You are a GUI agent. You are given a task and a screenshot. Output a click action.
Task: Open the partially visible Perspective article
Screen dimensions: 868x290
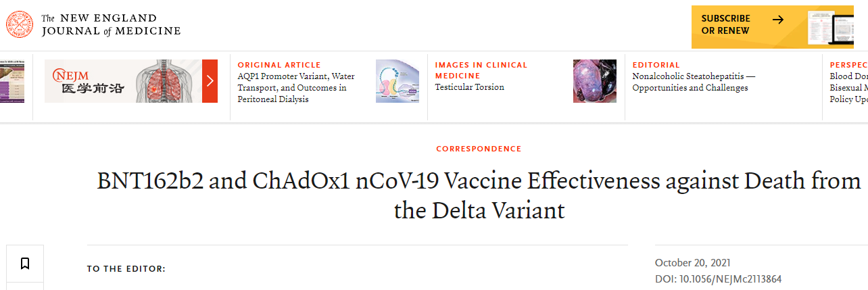coord(848,87)
